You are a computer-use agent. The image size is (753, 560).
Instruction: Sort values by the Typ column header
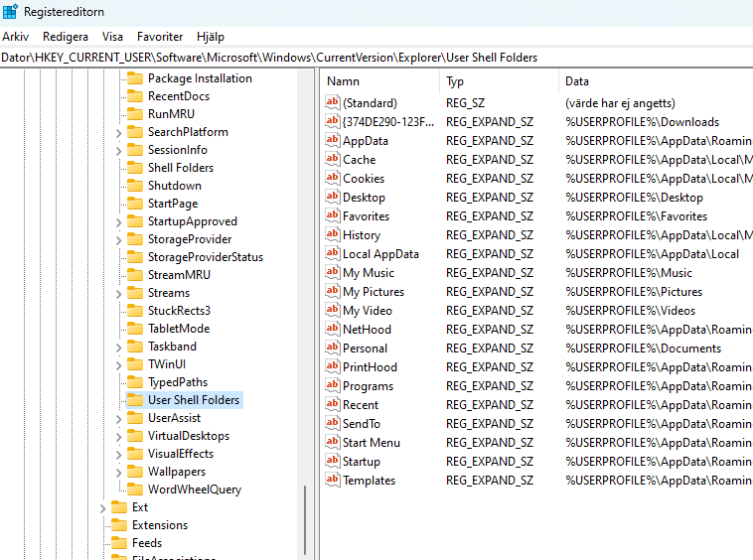tap(499, 81)
